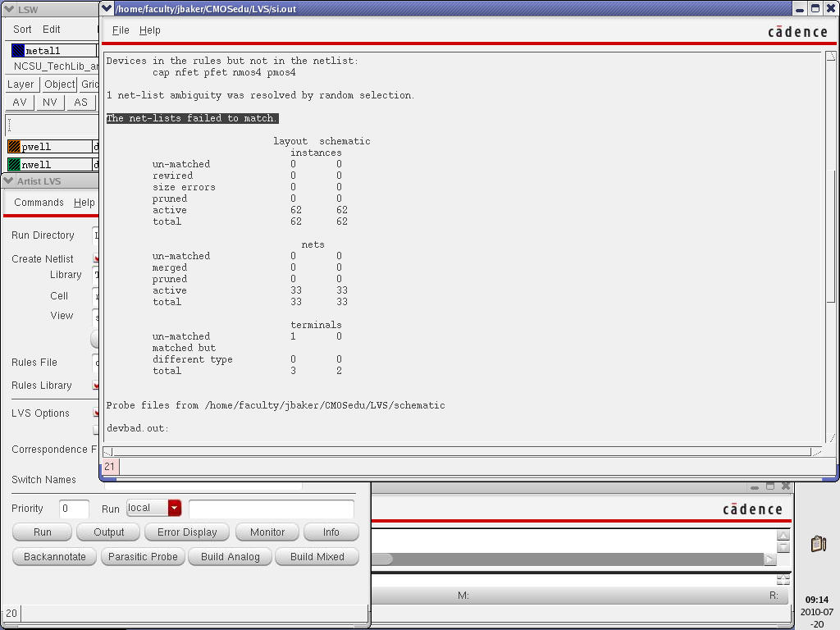Click the Output button
Screen dimensions: 840x630
coord(109,532)
